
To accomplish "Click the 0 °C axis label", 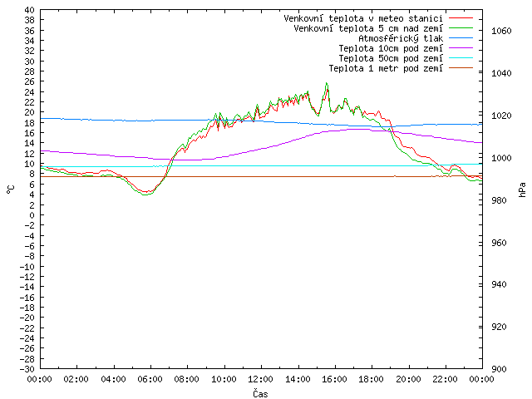I will tap(32, 215).
